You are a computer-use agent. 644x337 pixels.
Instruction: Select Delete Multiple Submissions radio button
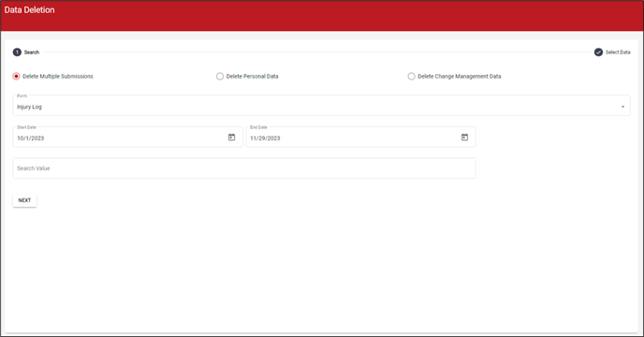[17, 77]
